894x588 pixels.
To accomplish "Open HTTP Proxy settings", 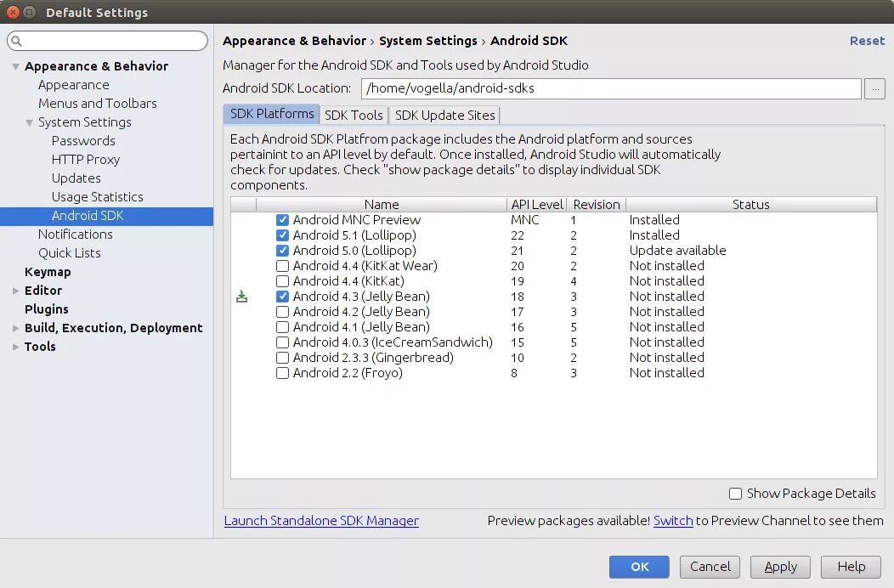I will tap(86, 160).
